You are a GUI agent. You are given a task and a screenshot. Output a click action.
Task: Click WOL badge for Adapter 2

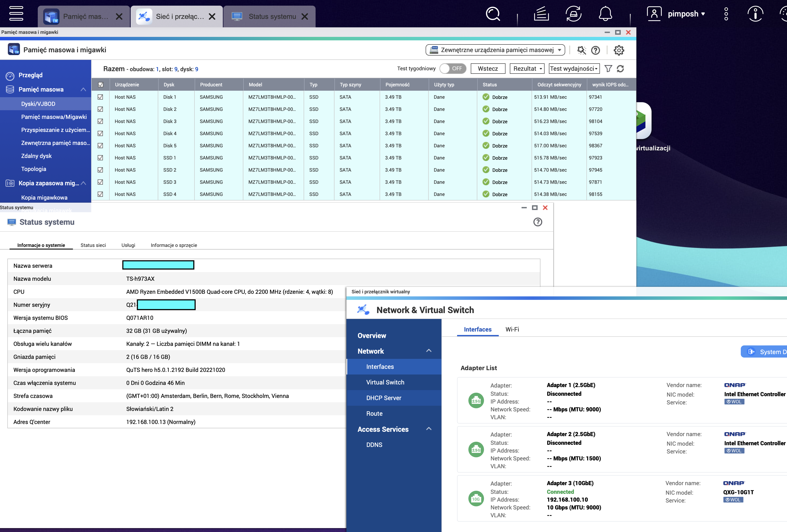click(x=734, y=451)
